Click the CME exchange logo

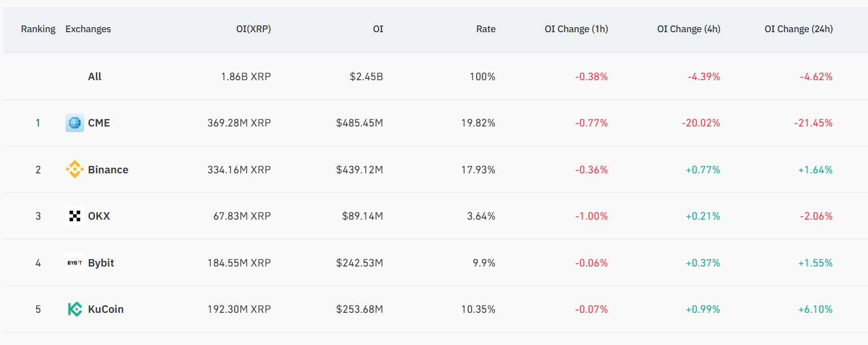pos(75,123)
